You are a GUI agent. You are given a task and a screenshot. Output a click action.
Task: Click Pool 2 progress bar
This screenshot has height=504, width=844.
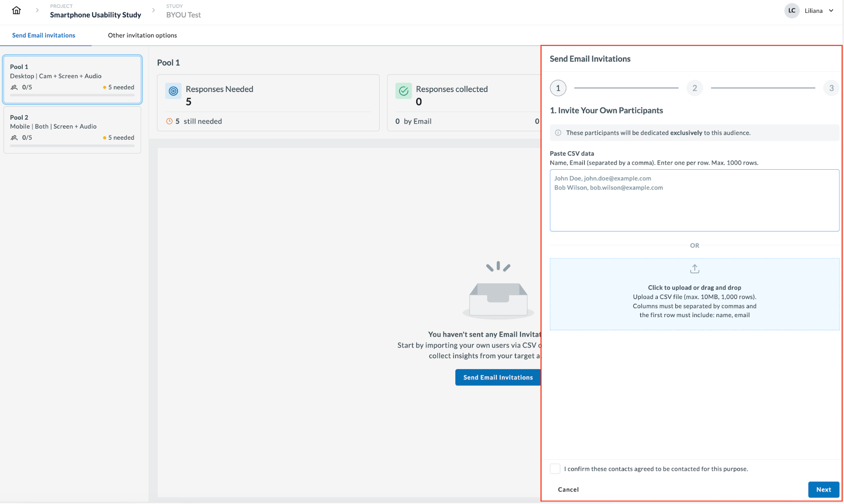coord(72,145)
